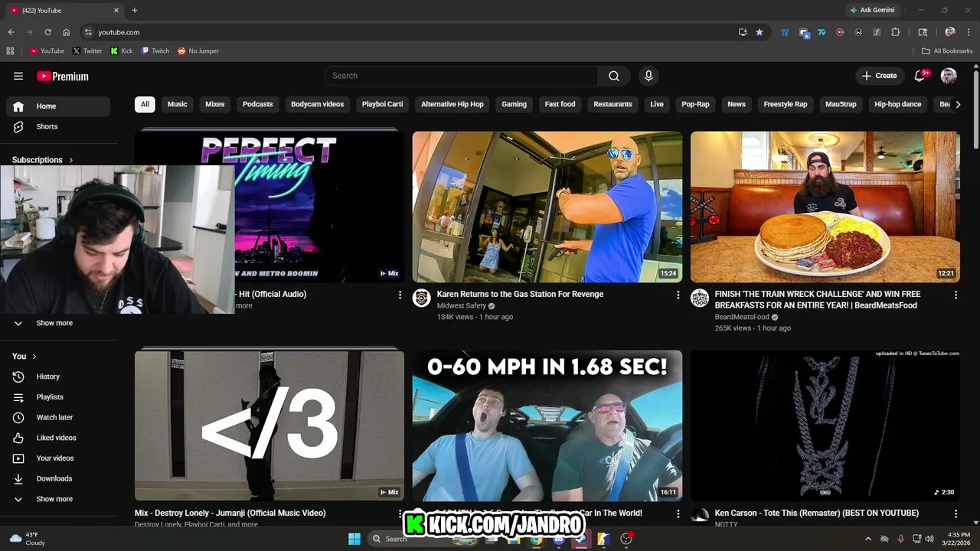Open the Chrome extensions puzzle icon
This screenshot has height=551, width=980.
(x=896, y=32)
